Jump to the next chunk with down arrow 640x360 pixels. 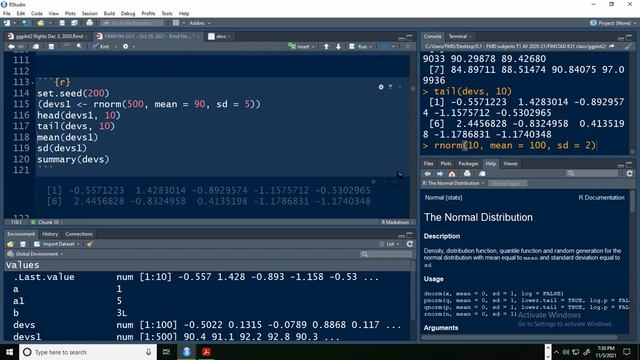pos(338,47)
